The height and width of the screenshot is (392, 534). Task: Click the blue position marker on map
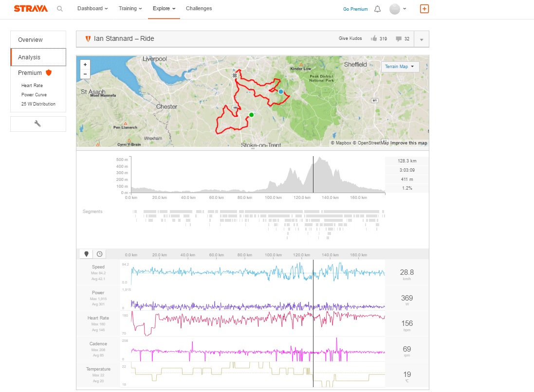pos(281,91)
